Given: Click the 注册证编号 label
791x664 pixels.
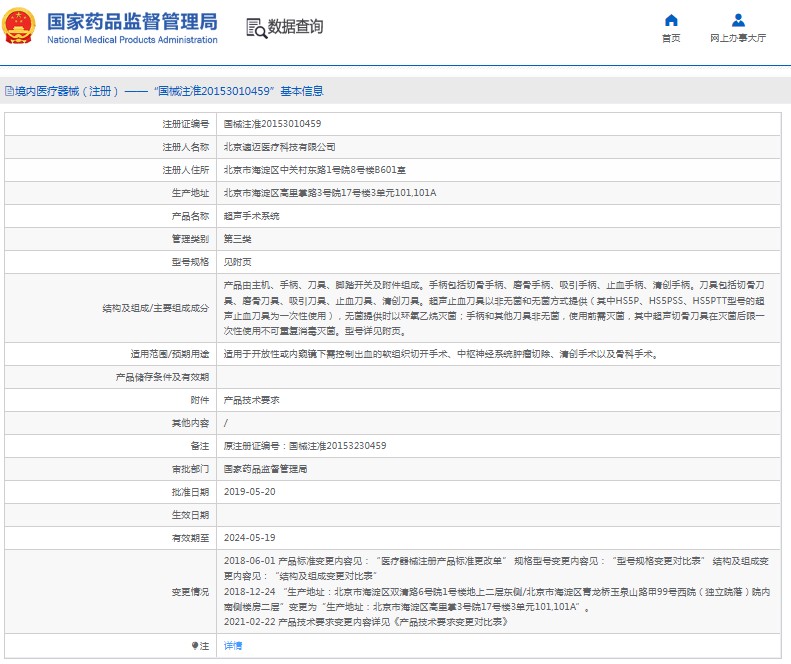Looking at the screenshot, I should point(186,124).
